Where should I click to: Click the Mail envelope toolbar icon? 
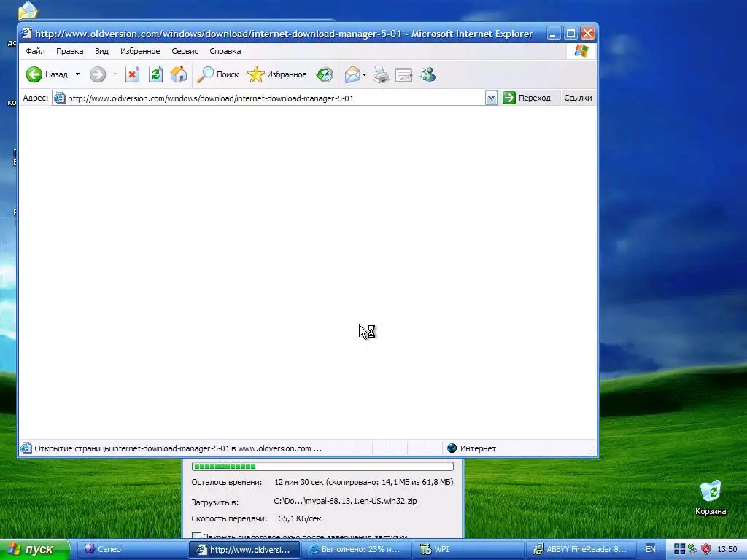point(352,74)
